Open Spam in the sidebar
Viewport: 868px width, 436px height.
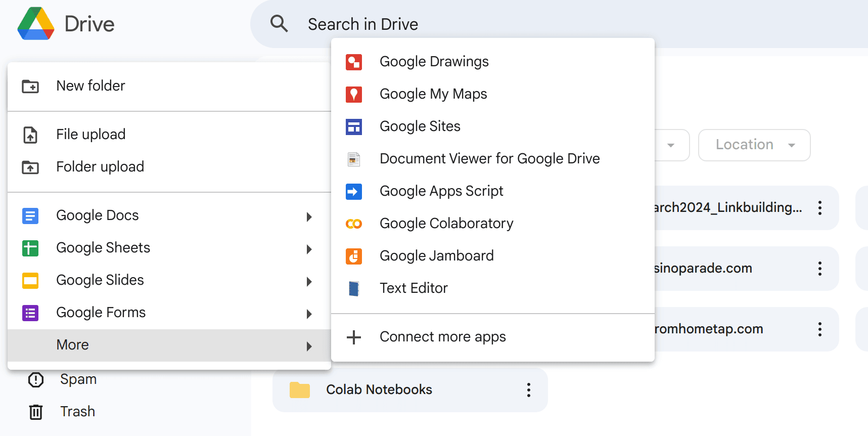[78, 379]
